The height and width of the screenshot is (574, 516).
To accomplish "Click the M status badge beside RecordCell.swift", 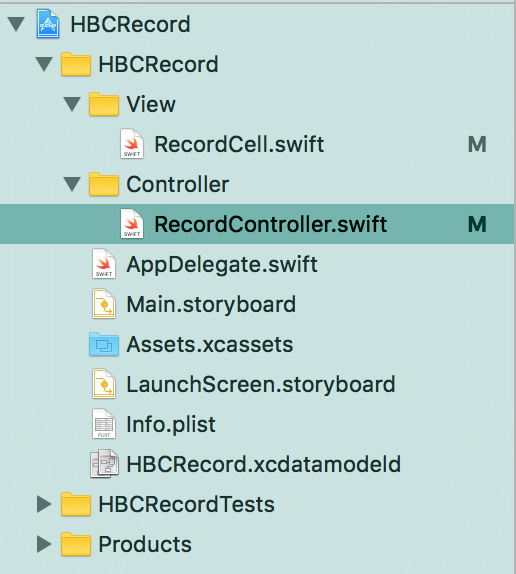I will pos(477,144).
